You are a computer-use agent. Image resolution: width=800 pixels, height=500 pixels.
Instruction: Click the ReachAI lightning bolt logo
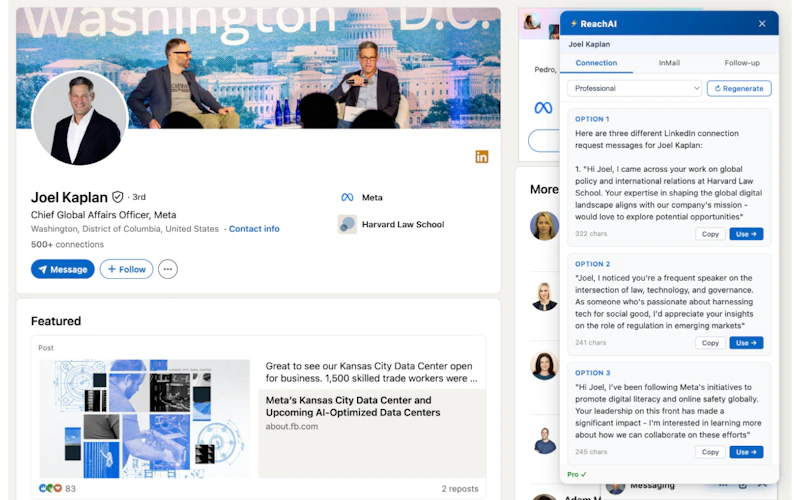(573, 23)
